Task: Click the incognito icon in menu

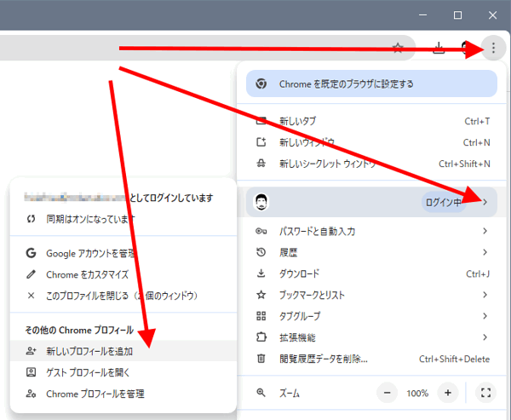Action: (261, 163)
